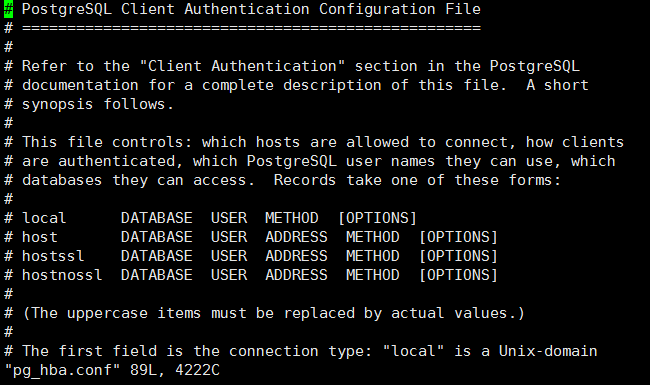This screenshot has width=650, height=385.
Task: Click the word "local" in the record forms
Action: (x=44, y=218)
